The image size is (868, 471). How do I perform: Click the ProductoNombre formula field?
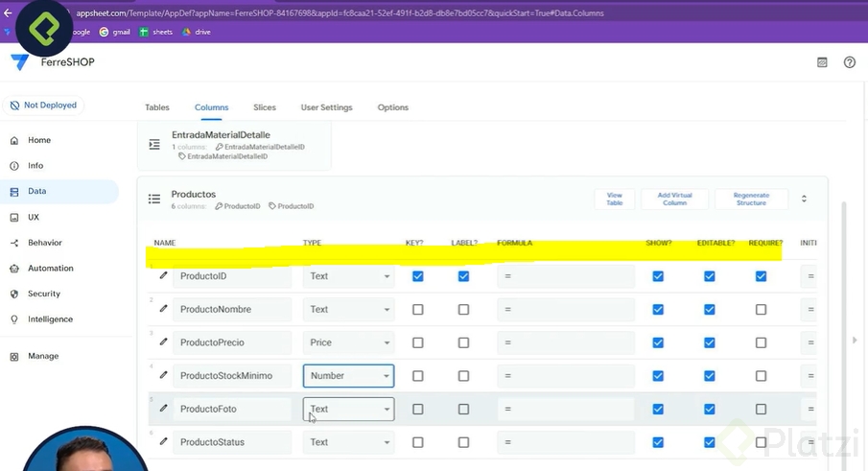566,310
